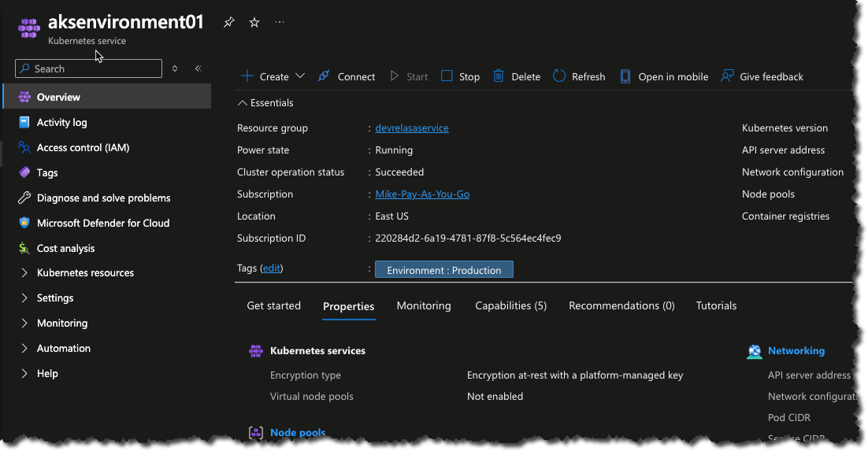Click the Activity log icon

24,122
